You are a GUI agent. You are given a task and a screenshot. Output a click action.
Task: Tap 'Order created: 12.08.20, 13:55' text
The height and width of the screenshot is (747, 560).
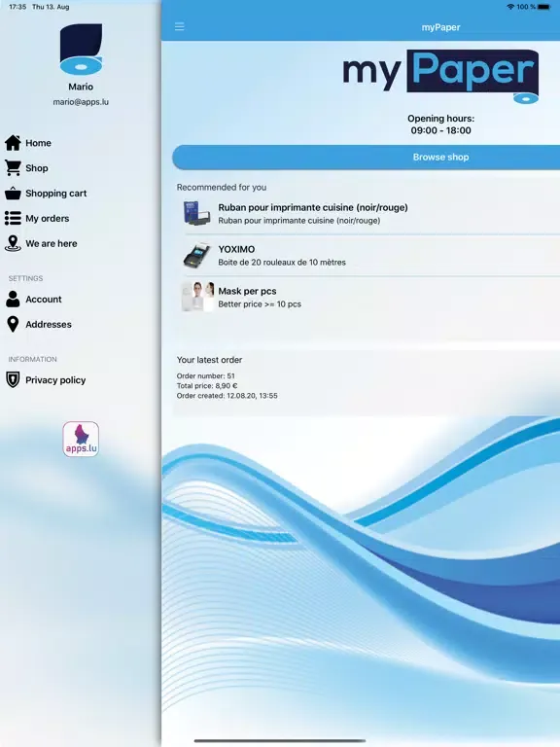(x=227, y=396)
